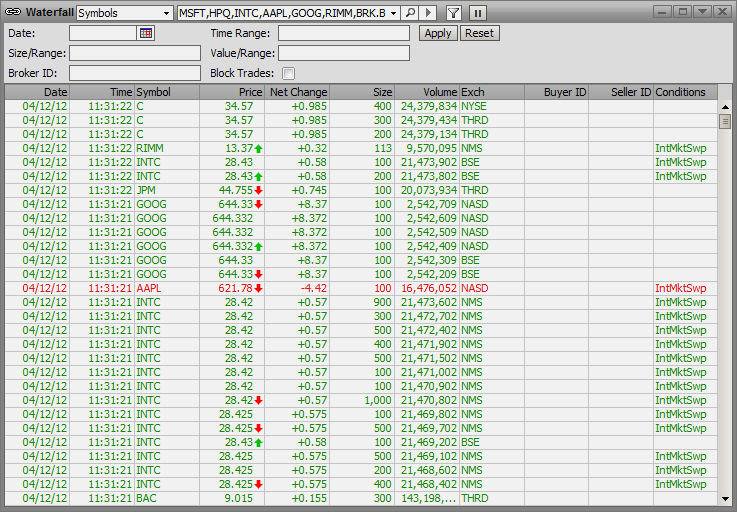This screenshot has width=737, height=512.
Task: Click the price 9.015 cell
Action: tap(232, 498)
